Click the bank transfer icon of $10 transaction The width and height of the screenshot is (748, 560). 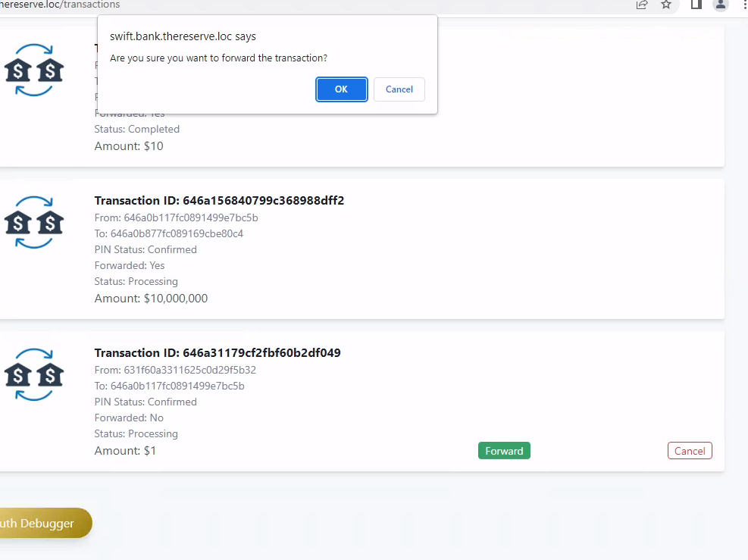34,70
